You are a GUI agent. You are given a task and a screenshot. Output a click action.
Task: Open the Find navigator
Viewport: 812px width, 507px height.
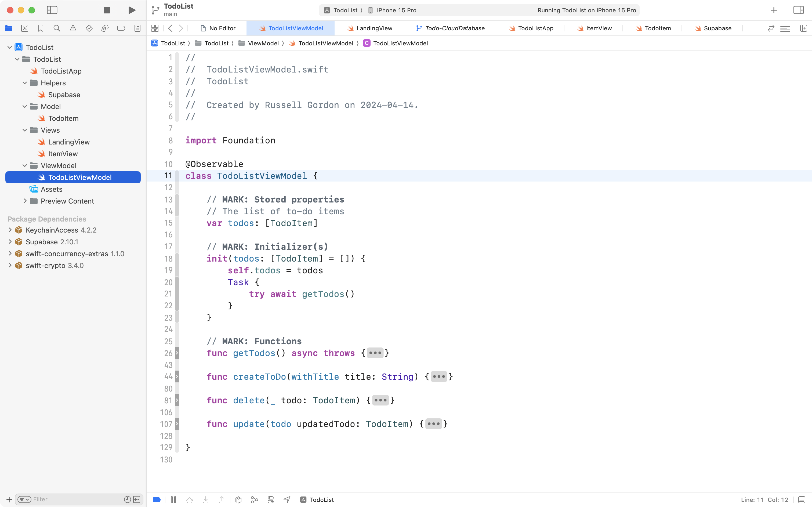(57, 28)
